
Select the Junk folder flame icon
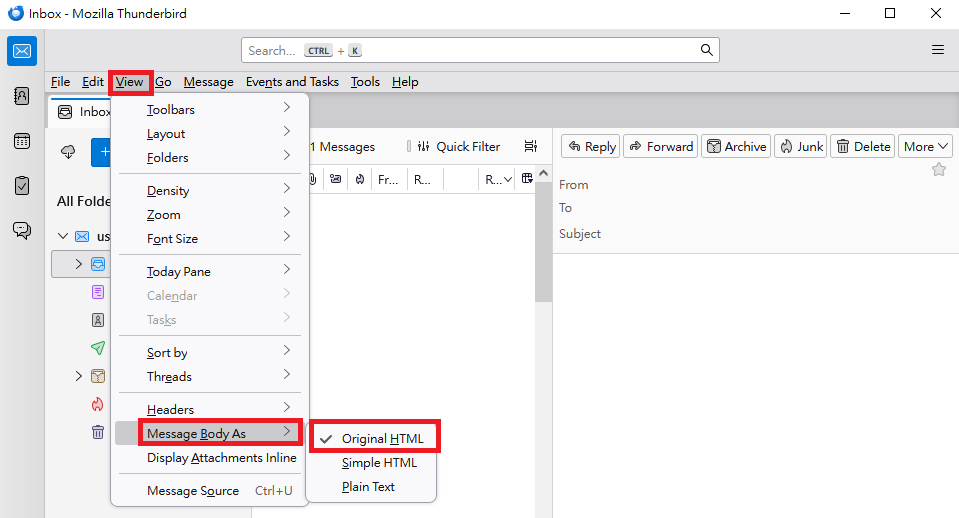[98, 404]
